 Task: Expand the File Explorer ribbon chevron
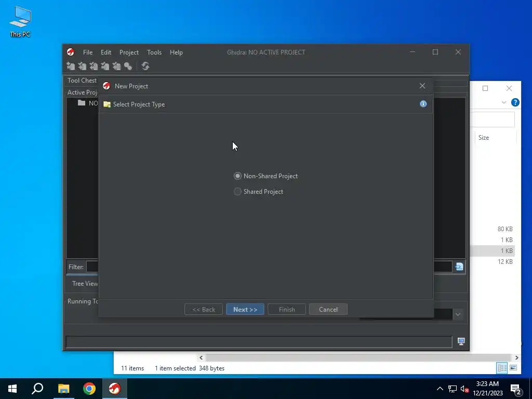pos(504,102)
